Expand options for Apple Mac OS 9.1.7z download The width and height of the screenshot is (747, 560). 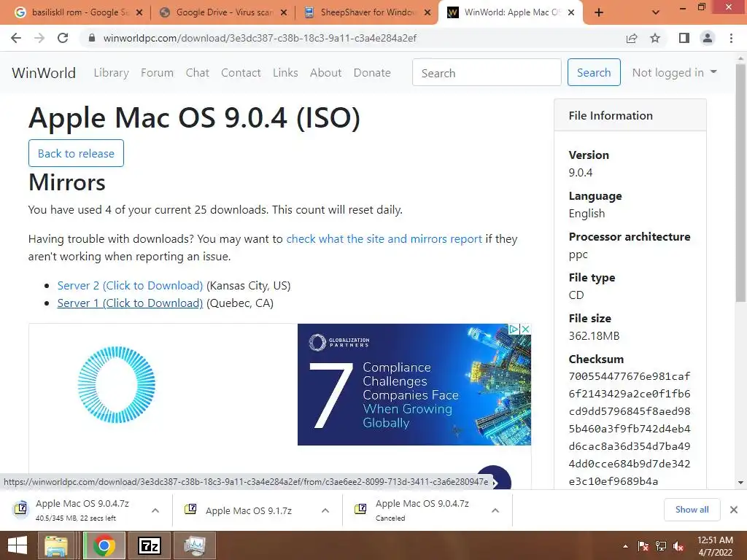pos(325,510)
